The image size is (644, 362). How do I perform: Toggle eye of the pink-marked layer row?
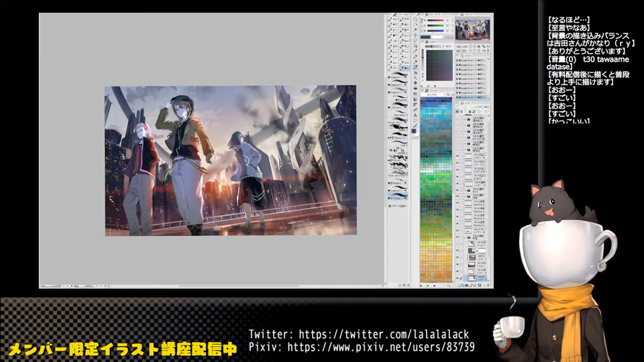[457, 184]
